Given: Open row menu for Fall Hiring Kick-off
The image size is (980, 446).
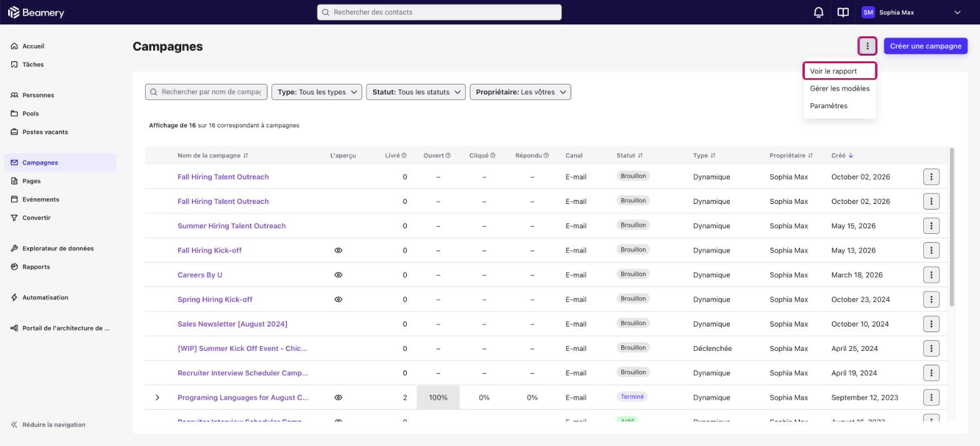Looking at the screenshot, I should [931, 250].
